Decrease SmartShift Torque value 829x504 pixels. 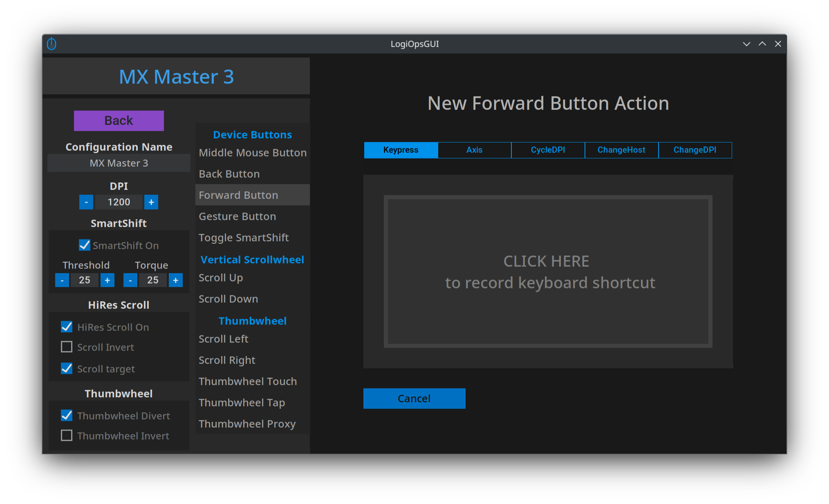pyautogui.click(x=130, y=280)
